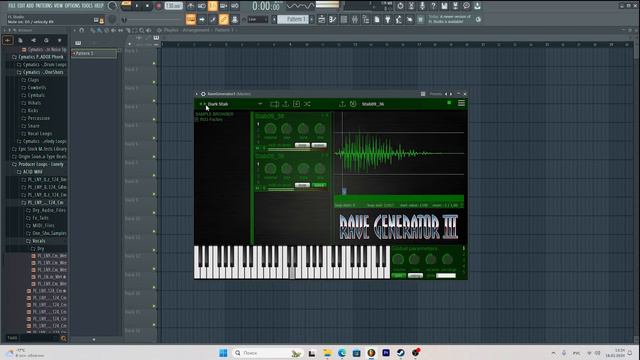640x360 pixels.
Task: Select Pattern 1 in the pattern picker
Action: (94, 53)
